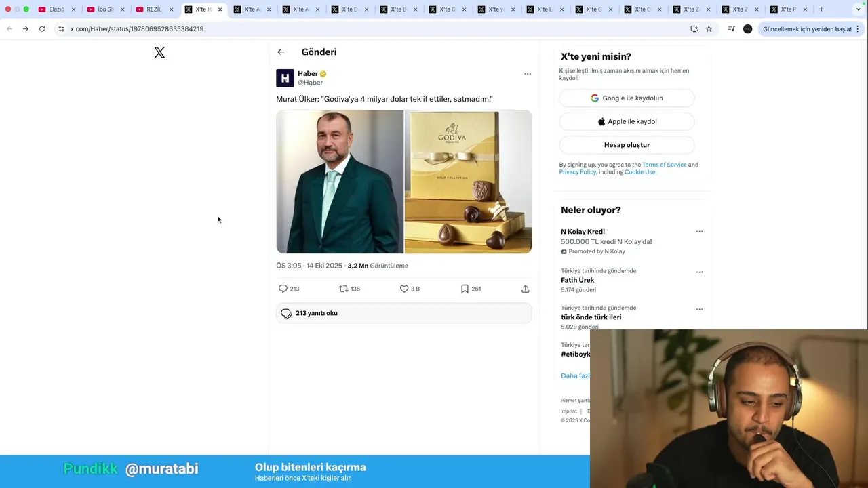Open the tweet's three-dot more menu
This screenshot has height=488, width=868.
tap(528, 74)
